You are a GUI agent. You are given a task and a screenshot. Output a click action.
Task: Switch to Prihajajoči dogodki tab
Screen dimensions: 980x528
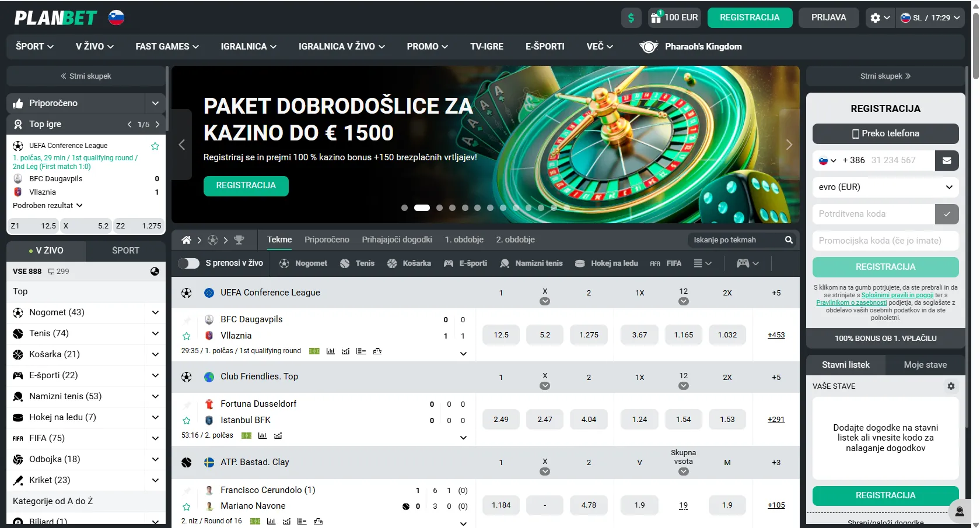397,240
